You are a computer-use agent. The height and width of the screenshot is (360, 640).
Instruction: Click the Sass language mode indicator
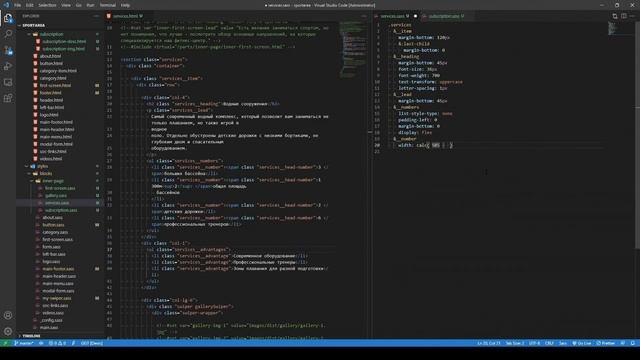(x=563, y=343)
